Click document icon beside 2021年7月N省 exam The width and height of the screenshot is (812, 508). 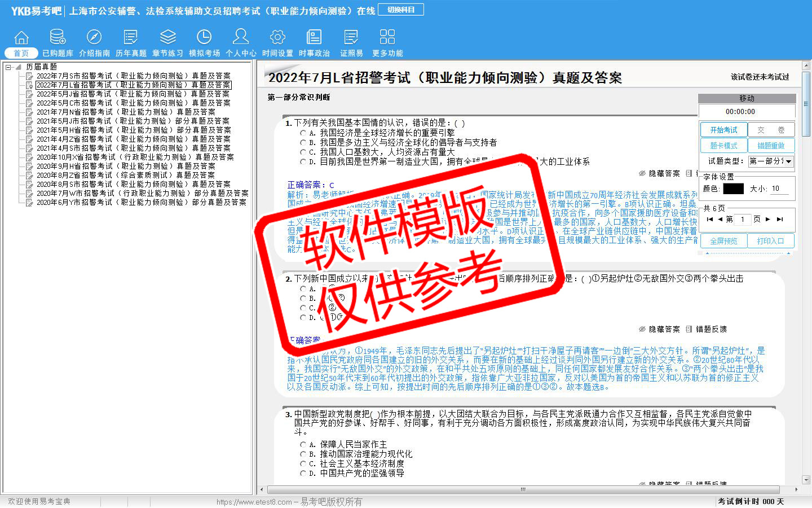29,112
